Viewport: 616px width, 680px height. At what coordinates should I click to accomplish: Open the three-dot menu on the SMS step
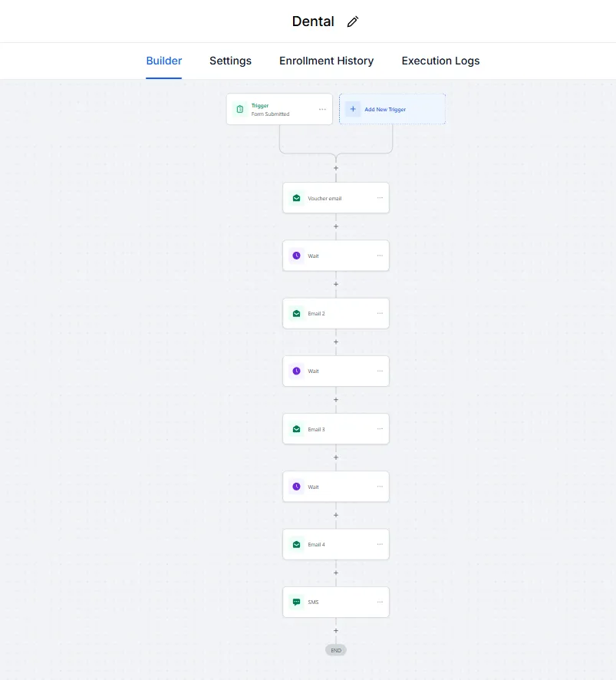click(380, 602)
